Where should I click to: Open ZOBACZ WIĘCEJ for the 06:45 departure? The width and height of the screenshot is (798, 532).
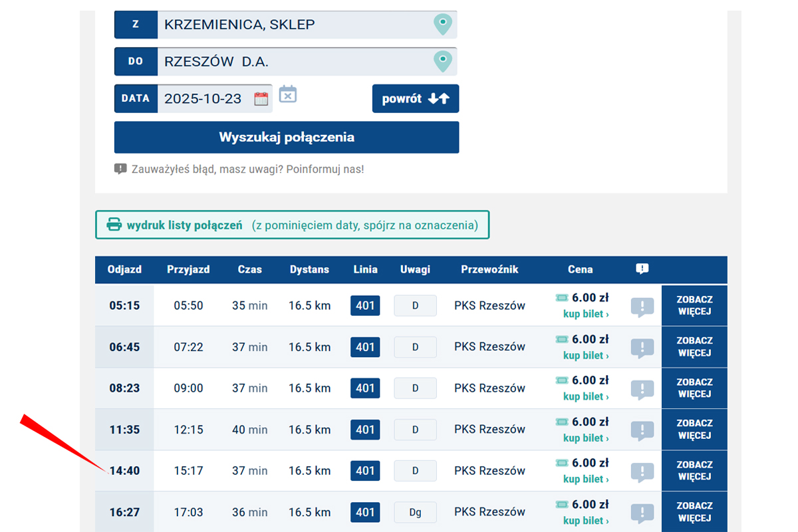[x=694, y=347]
